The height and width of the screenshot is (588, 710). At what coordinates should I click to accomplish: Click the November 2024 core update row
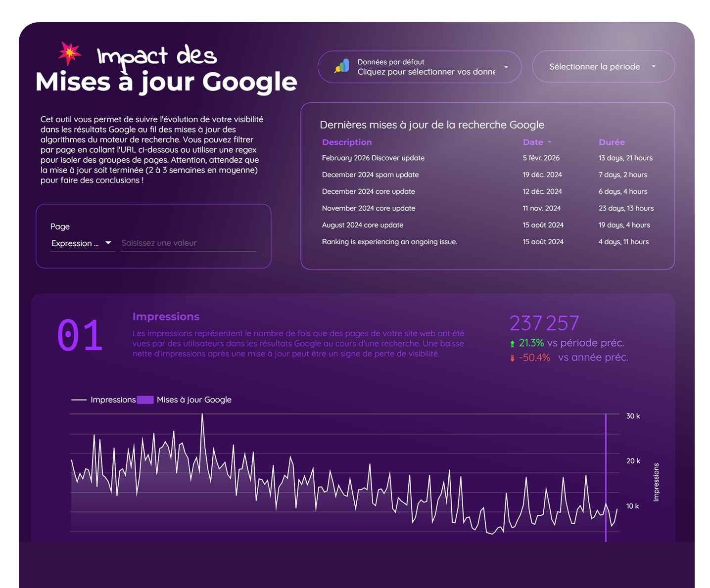[x=368, y=209]
